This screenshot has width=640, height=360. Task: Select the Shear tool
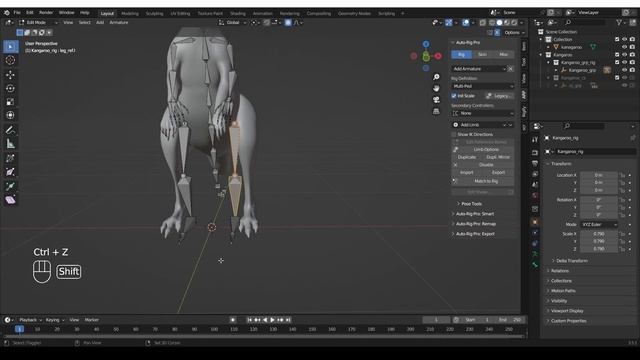click(10, 200)
